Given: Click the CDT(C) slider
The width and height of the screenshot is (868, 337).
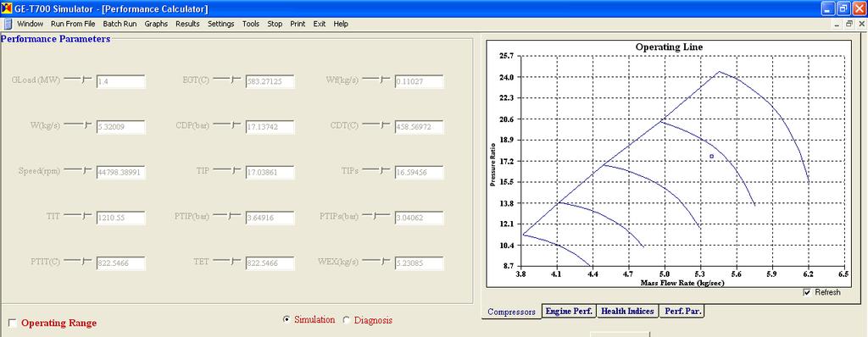Looking at the screenshot, I should click(377, 125).
